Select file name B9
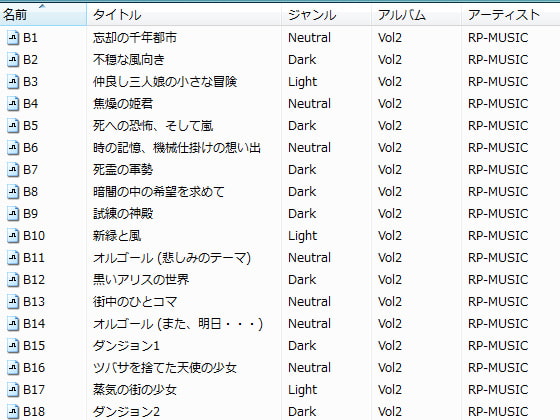The image size is (560, 420). click(x=30, y=214)
